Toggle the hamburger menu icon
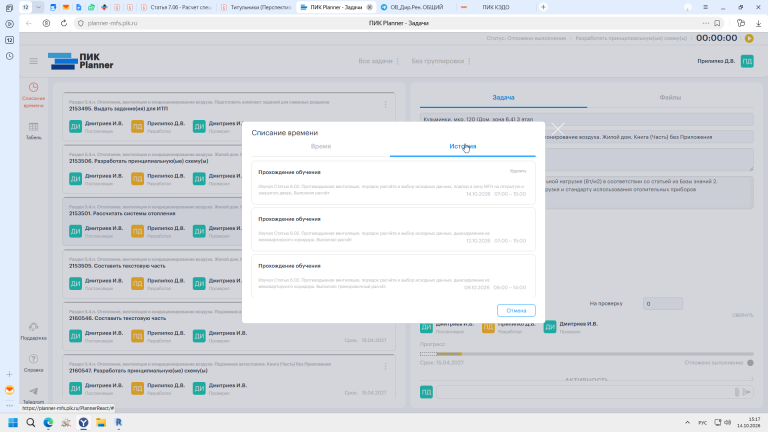 (33, 61)
